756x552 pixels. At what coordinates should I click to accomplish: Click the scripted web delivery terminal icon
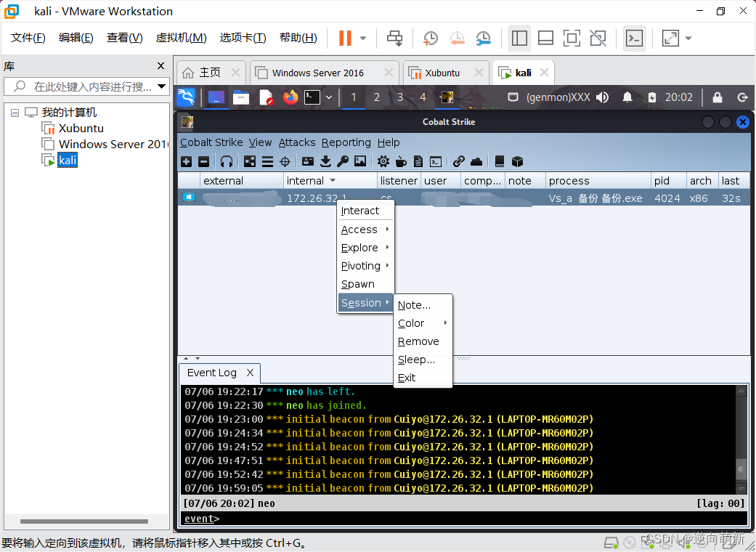(436, 161)
